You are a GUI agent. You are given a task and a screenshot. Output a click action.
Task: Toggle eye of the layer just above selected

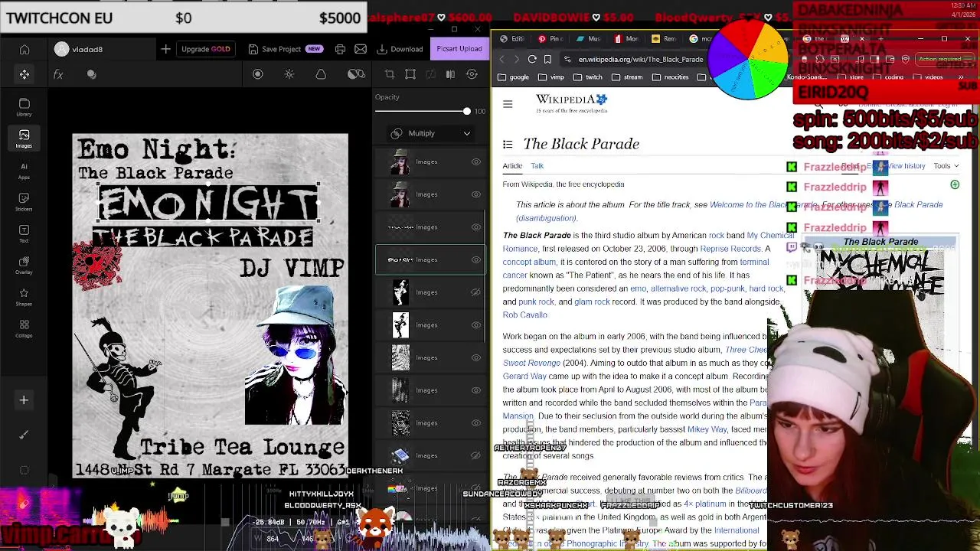[x=476, y=227]
